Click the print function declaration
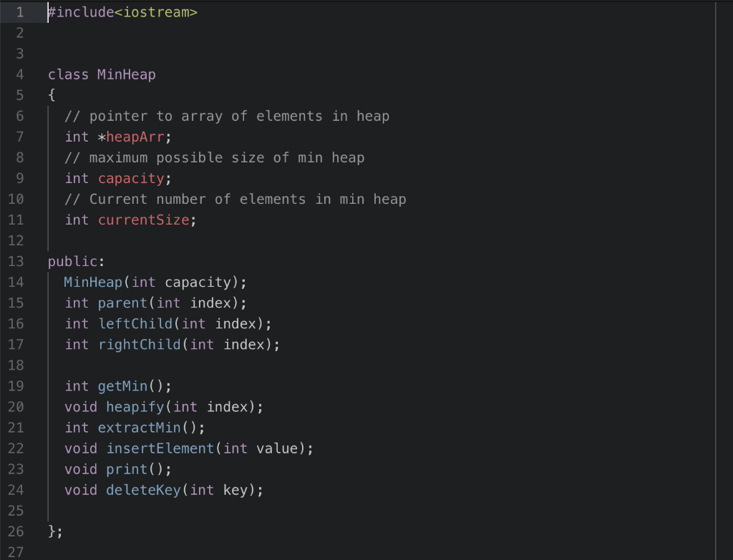 pos(126,468)
